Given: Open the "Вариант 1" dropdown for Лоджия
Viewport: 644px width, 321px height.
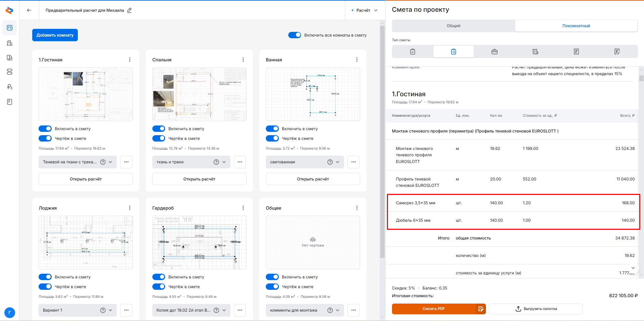Looking at the screenshot, I should point(110,310).
